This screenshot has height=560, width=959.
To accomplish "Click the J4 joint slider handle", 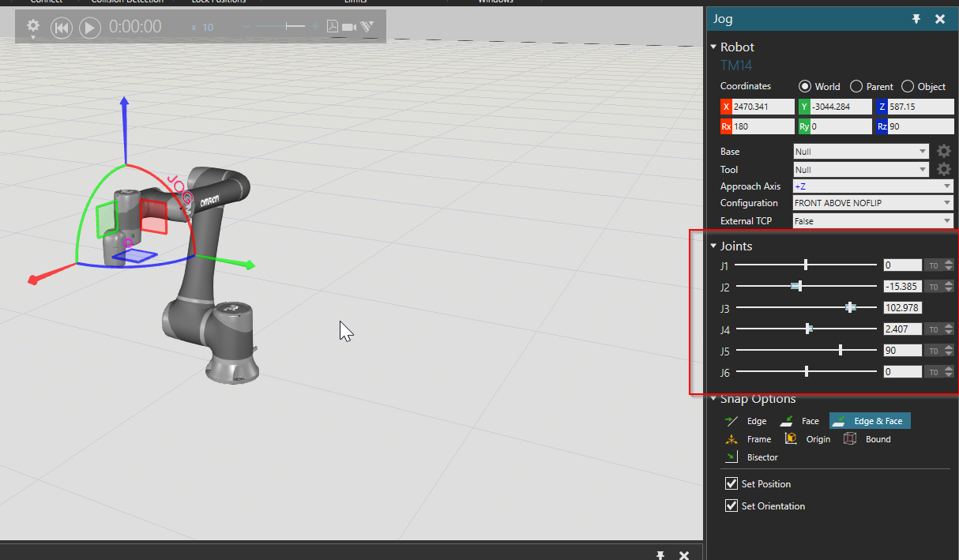I will coord(808,329).
